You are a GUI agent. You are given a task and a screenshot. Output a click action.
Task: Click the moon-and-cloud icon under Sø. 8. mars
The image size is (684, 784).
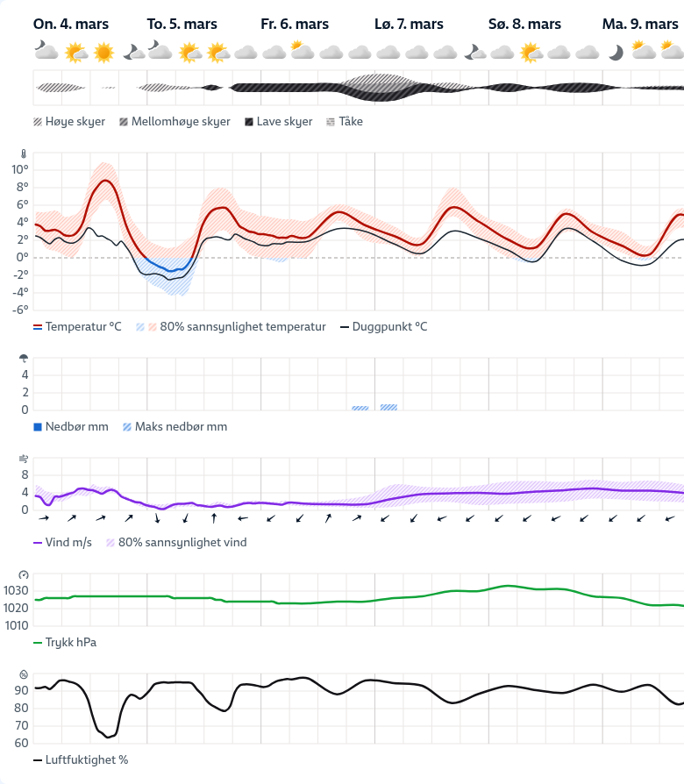pyautogui.click(x=474, y=53)
